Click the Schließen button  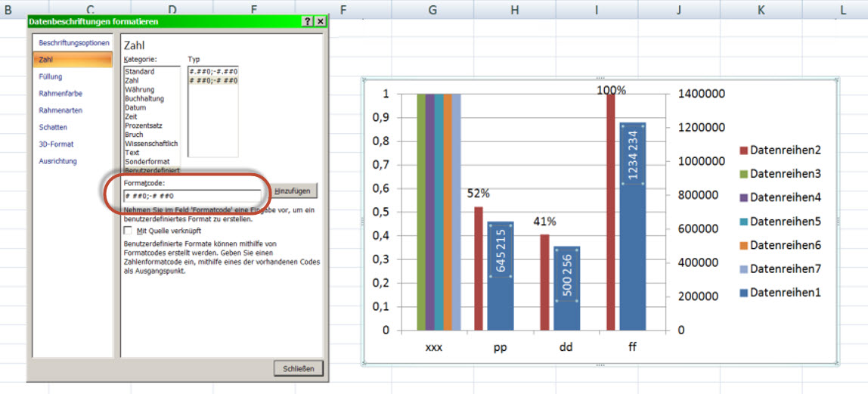click(298, 368)
